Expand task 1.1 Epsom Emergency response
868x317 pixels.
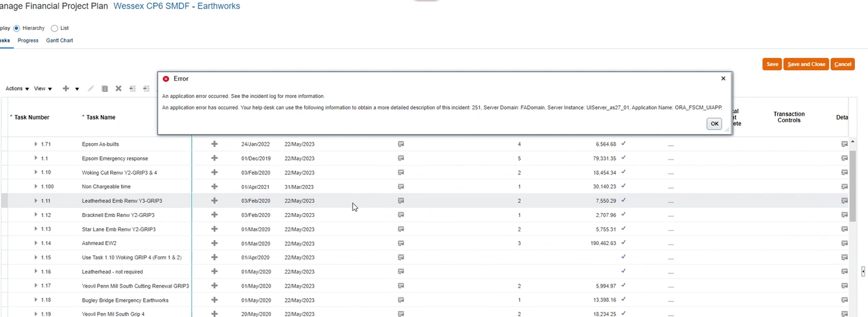click(37, 158)
